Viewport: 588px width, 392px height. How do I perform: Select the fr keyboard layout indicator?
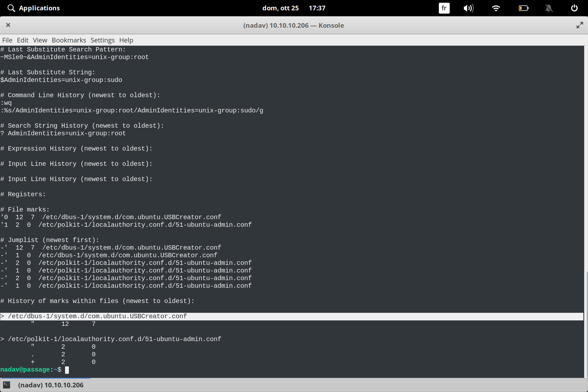point(444,8)
